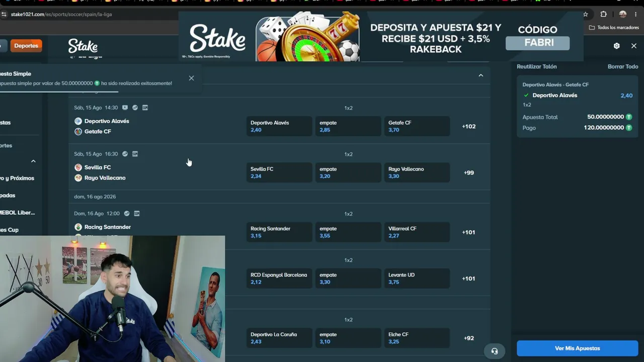This screenshot has height=362, width=644.
Task: Click Reutilizar Talón link
Action: (x=537, y=66)
